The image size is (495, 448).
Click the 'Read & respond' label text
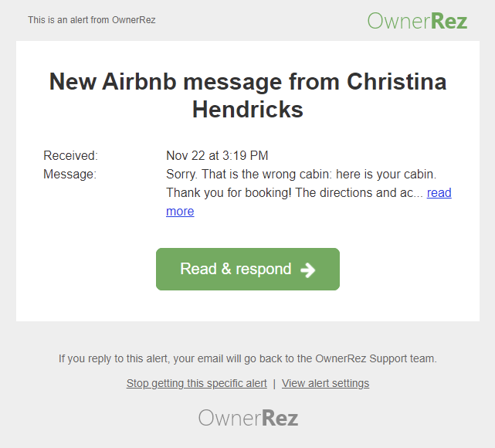[x=236, y=269]
